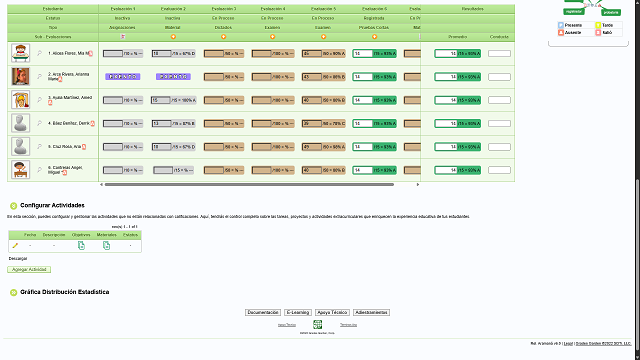Click Ayala Martínez student avatar
Image resolution: width=640 pixels, height=360 pixels.
pyautogui.click(x=20, y=100)
